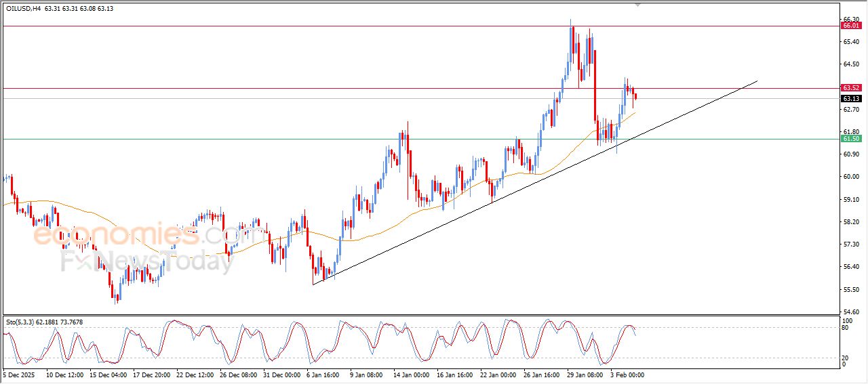The image size is (868, 384).
Task: Click the 22 Dec 12:00 time label
Action: pyautogui.click(x=195, y=375)
